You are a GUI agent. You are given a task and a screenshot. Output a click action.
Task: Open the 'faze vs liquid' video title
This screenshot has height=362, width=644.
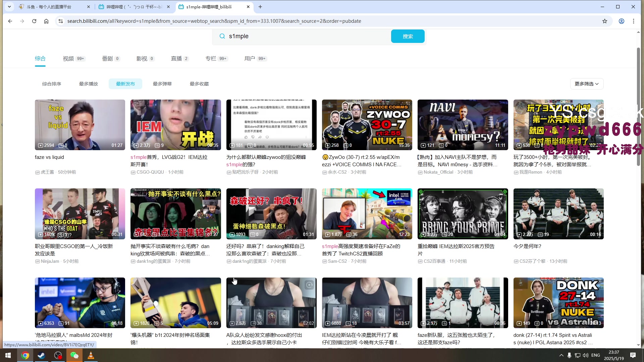point(49,157)
